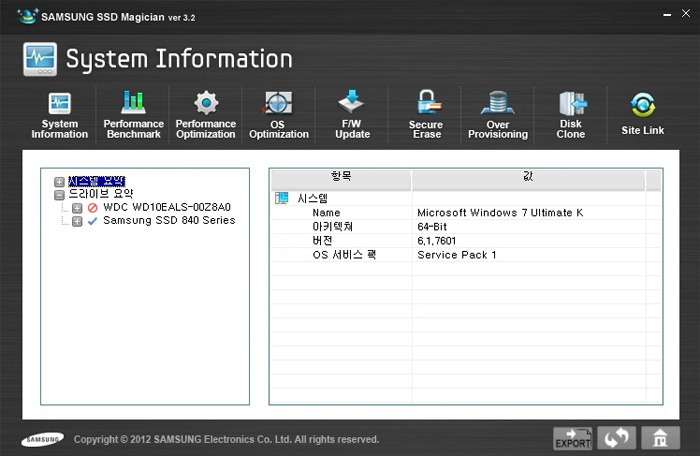Close the SSD Magician window
This screenshot has width=700, height=456.
tap(686, 13)
